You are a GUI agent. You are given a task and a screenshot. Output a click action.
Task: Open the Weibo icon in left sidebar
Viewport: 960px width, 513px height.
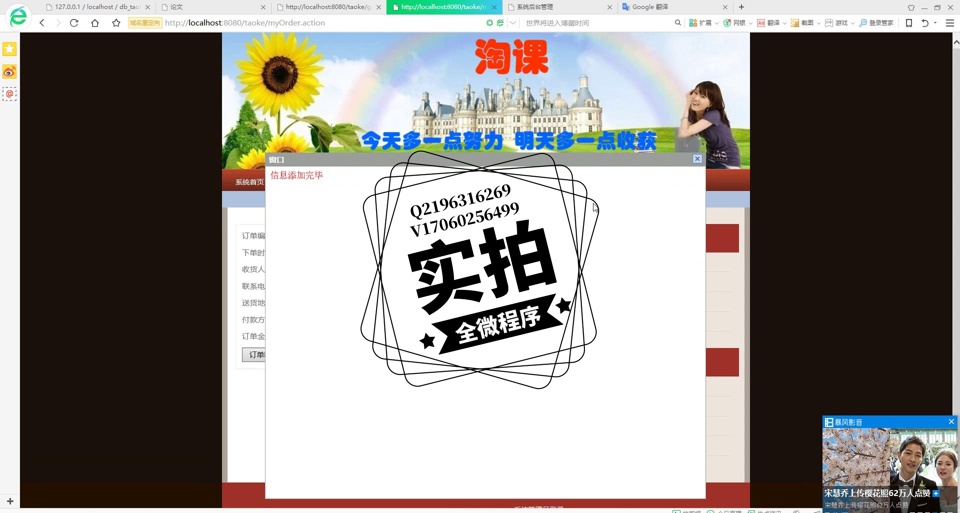9,72
